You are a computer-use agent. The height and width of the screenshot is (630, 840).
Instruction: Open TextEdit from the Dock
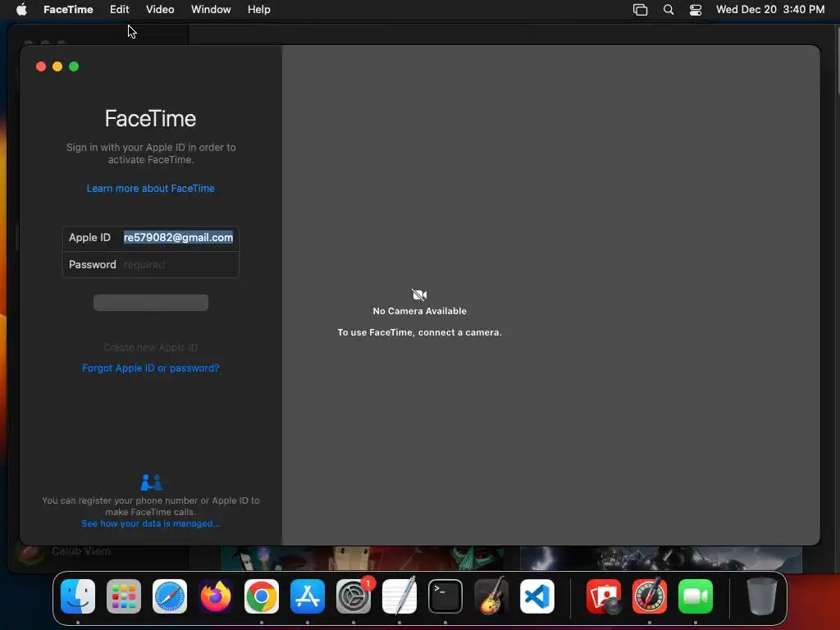[399, 596]
